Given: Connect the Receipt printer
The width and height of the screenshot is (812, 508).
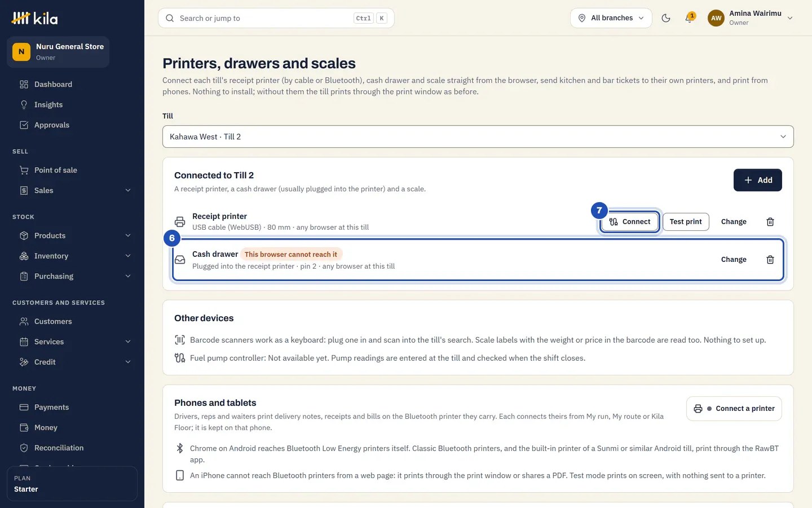Looking at the screenshot, I should point(630,222).
